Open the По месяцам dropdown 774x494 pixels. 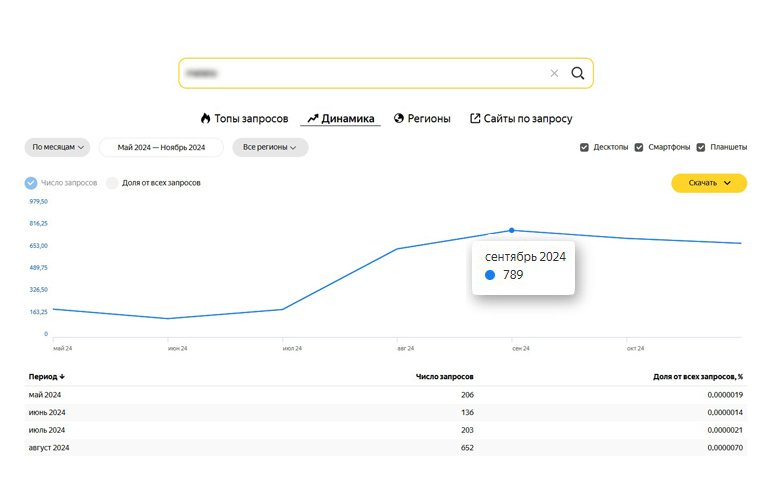point(57,147)
